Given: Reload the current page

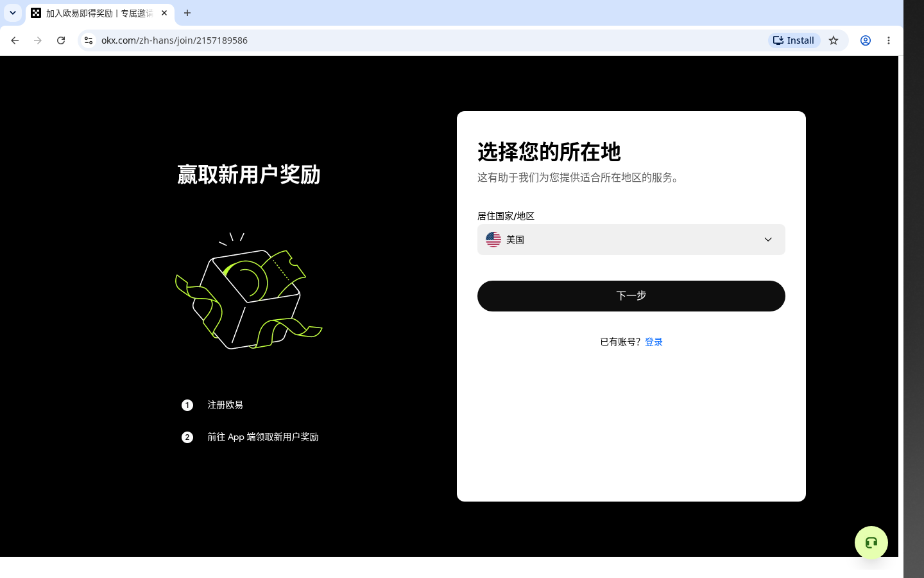Looking at the screenshot, I should [61, 40].
